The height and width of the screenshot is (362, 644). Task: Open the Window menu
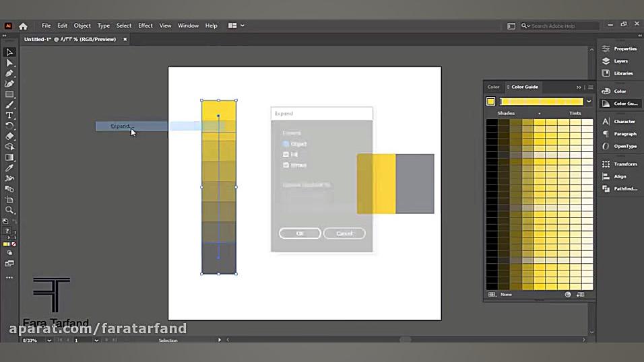188,26
